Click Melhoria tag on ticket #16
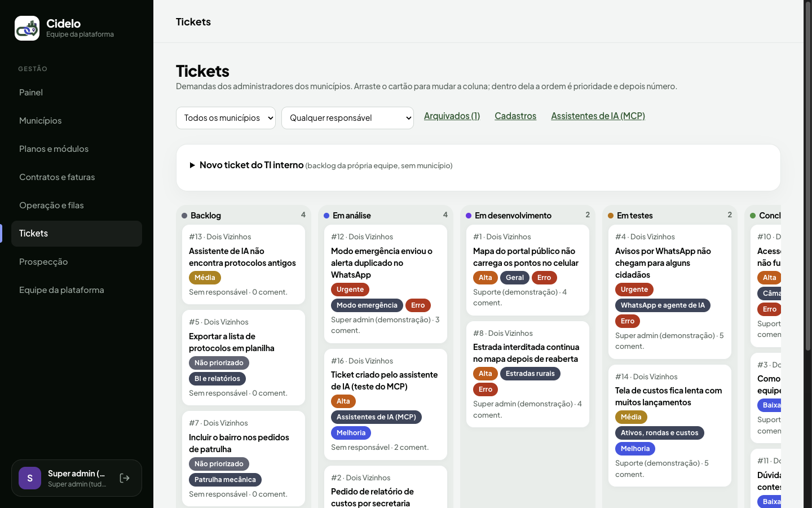 coord(351,433)
